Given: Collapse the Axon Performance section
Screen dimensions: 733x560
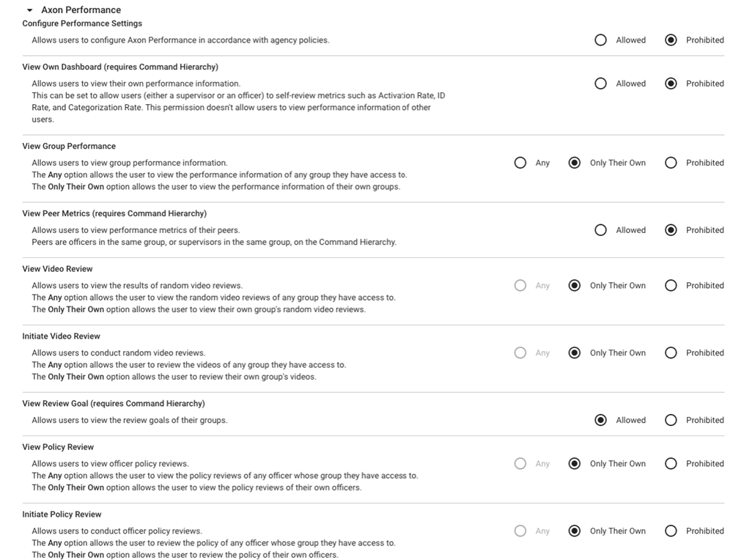Looking at the screenshot, I should (x=29, y=10).
